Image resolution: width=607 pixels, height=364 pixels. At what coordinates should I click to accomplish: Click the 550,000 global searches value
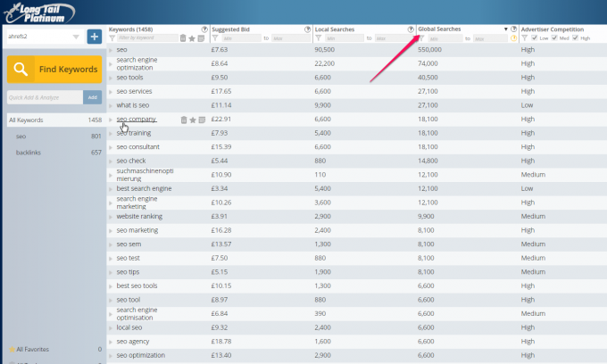tap(429, 49)
